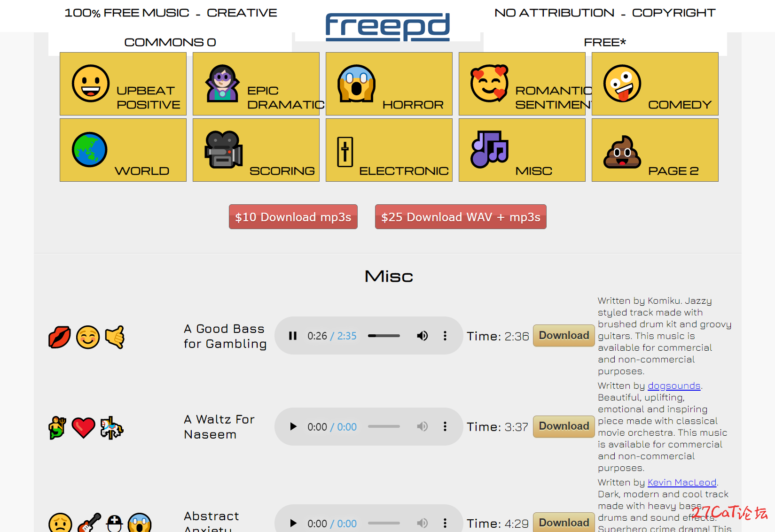
Task: Mute the A Waltz For Naseem player
Action: pos(423,426)
